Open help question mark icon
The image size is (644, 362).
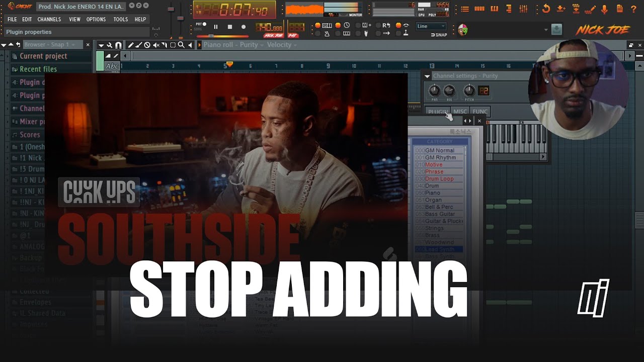(x=633, y=9)
